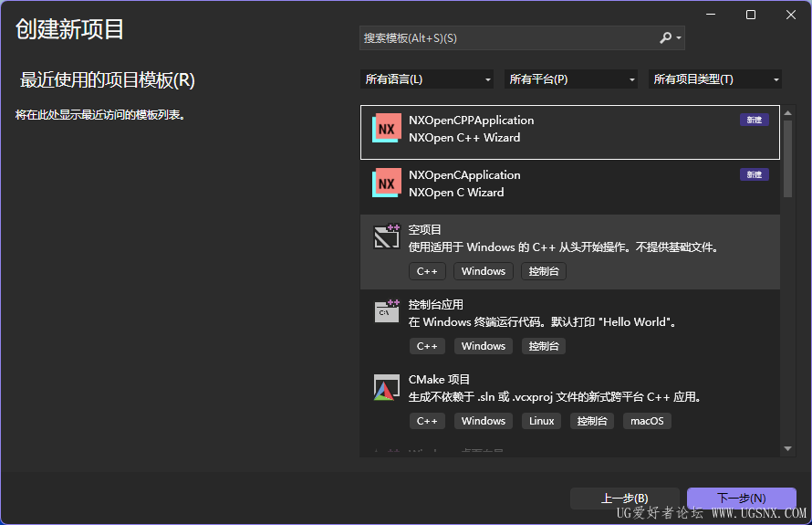This screenshot has width=812, height=525.
Task: Click the macOS tag under CMake 项目
Action: tap(647, 421)
